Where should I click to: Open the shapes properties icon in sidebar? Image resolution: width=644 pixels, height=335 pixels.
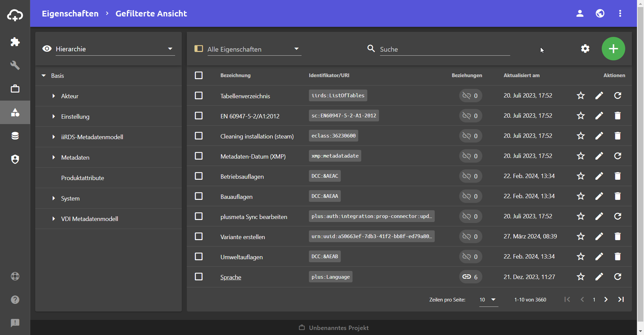point(15,112)
